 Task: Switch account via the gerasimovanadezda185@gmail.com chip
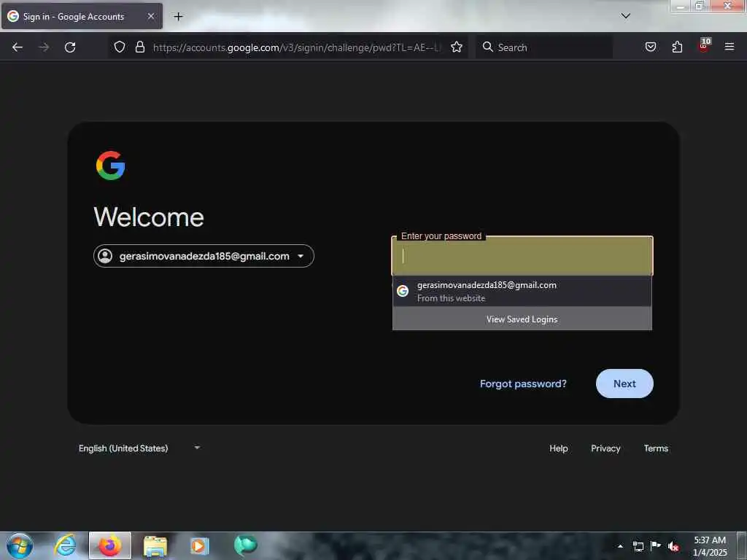[x=204, y=256]
